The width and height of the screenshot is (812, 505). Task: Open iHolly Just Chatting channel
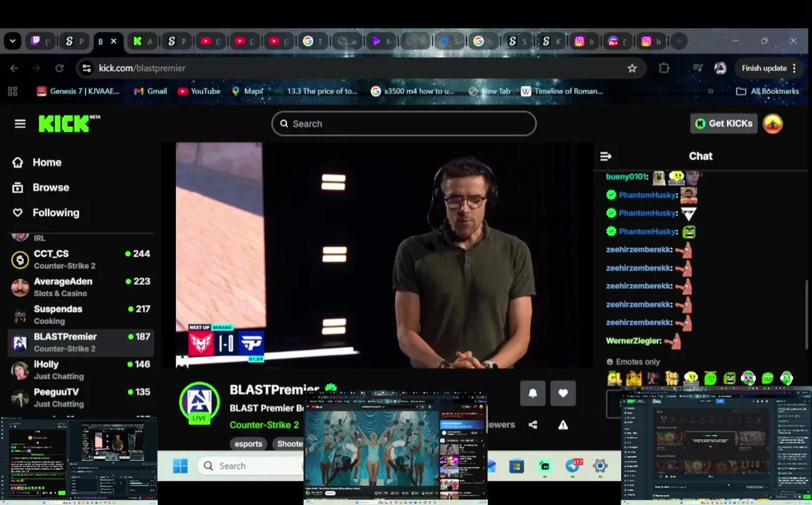80,370
